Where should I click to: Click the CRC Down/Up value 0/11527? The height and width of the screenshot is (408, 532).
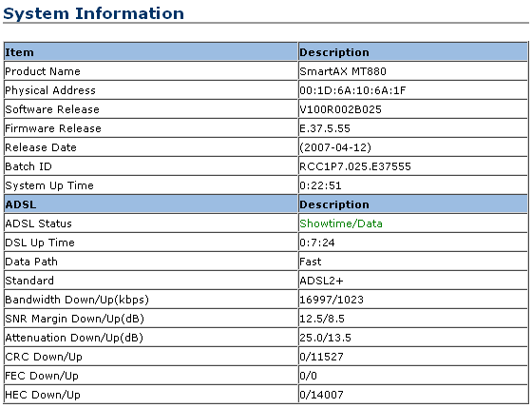click(321, 357)
